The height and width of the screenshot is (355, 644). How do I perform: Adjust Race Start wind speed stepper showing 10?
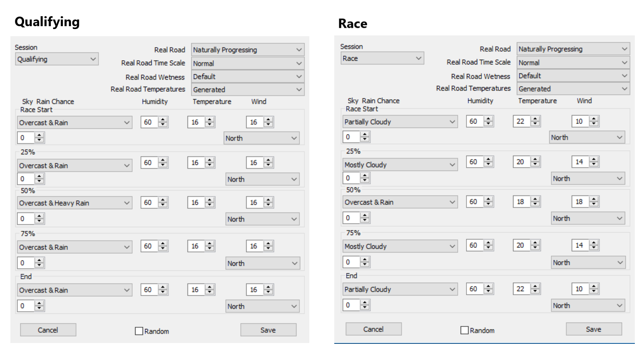coord(594,121)
